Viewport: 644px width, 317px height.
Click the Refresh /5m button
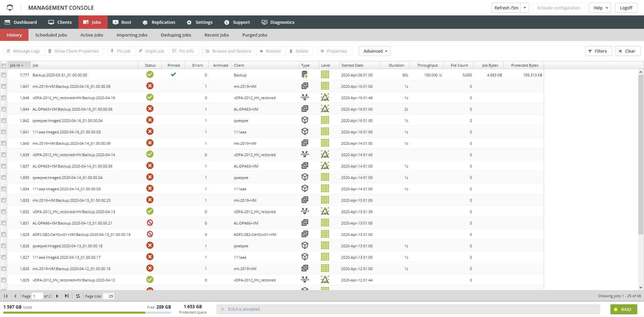click(x=506, y=8)
